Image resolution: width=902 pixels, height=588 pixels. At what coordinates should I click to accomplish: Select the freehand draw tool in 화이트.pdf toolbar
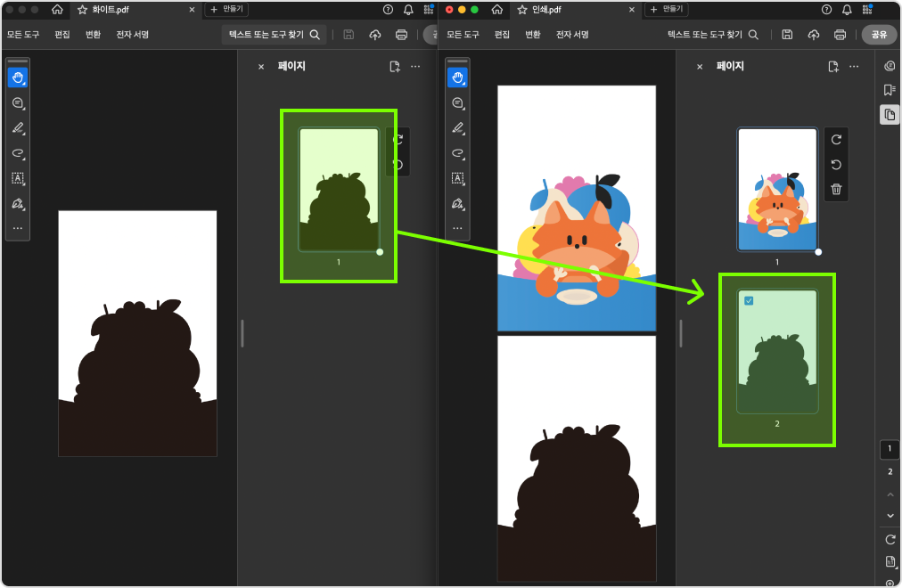(x=18, y=152)
